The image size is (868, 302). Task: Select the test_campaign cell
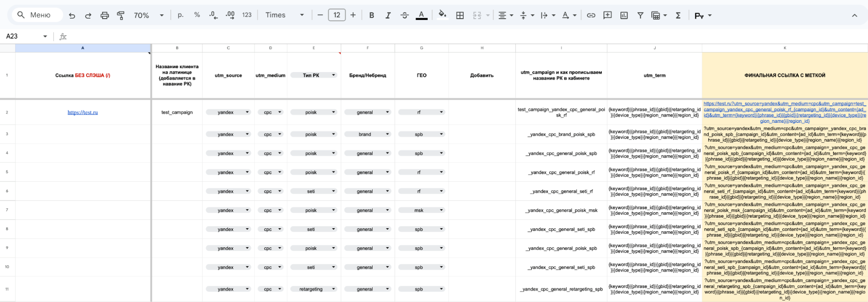[177, 112]
